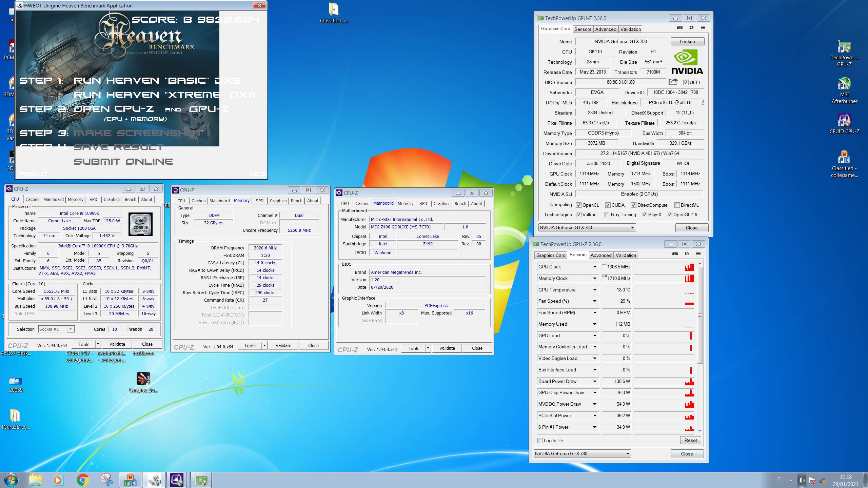
Task: Click the taskbar clock showing 10:18
Action: point(846,476)
